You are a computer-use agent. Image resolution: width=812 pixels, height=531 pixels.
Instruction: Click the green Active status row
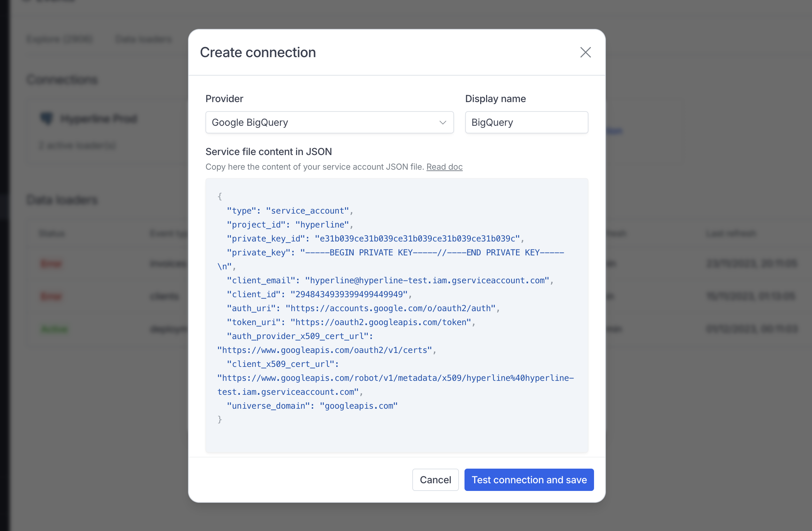pyautogui.click(x=55, y=329)
